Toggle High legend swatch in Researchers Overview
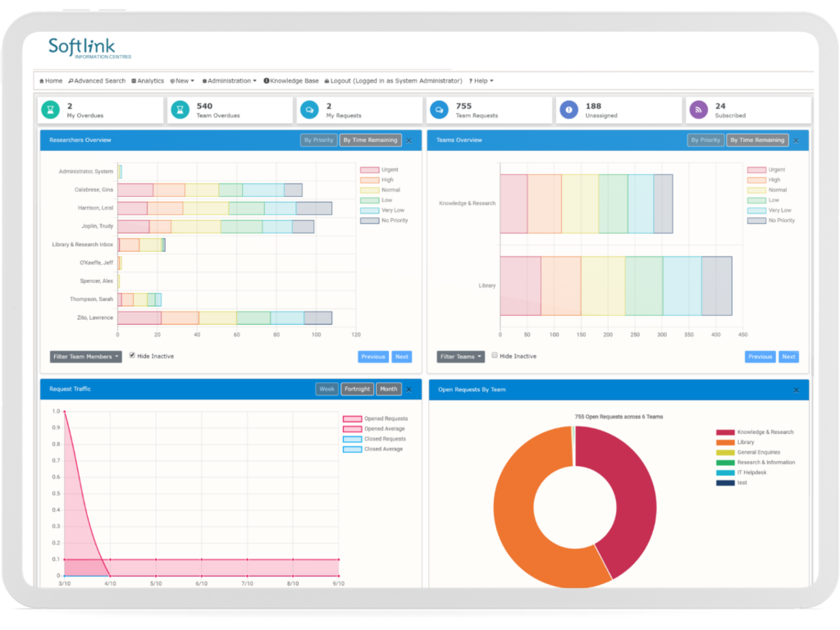 370,180
